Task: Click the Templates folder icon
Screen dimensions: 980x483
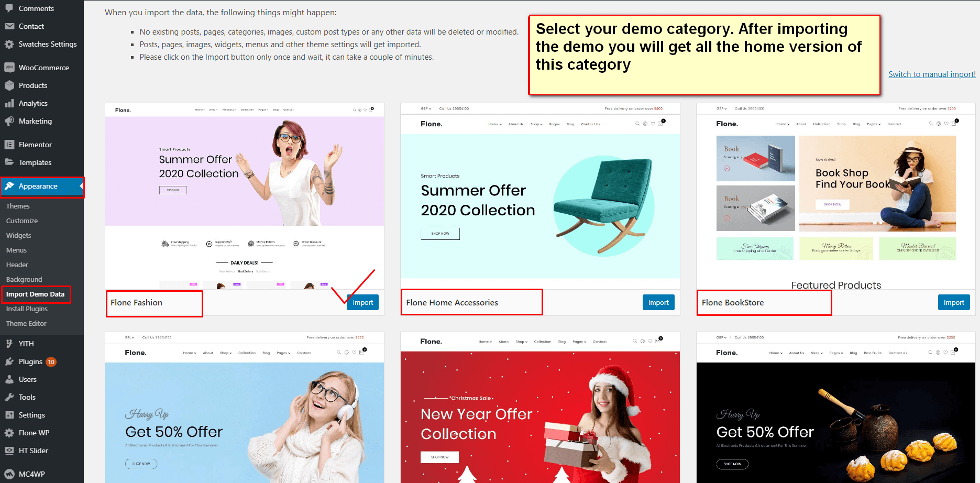Action: 9,162
